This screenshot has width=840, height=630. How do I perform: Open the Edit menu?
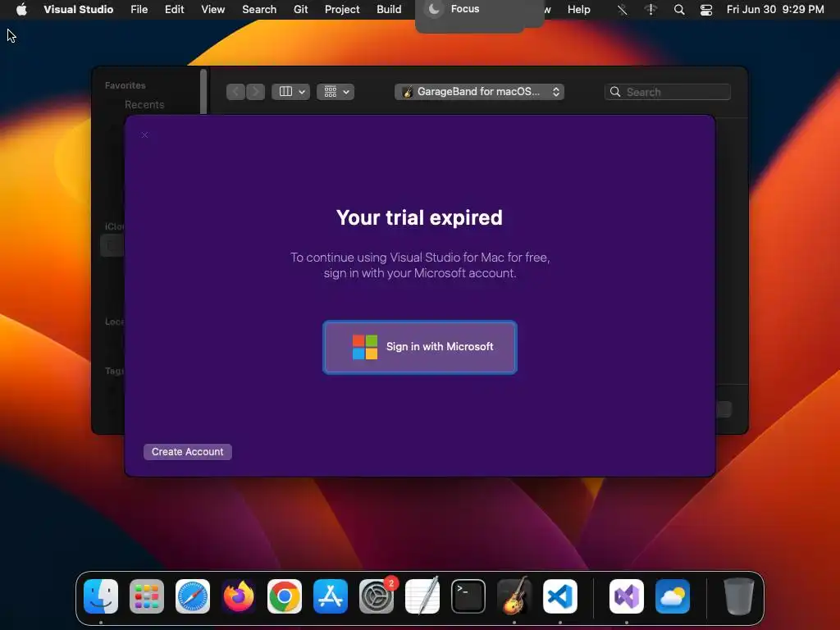pyautogui.click(x=175, y=9)
